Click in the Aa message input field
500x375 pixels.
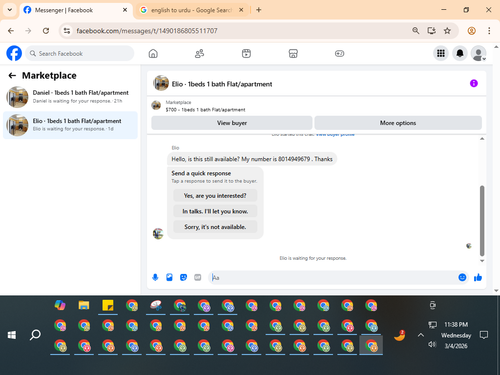[333, 277]
